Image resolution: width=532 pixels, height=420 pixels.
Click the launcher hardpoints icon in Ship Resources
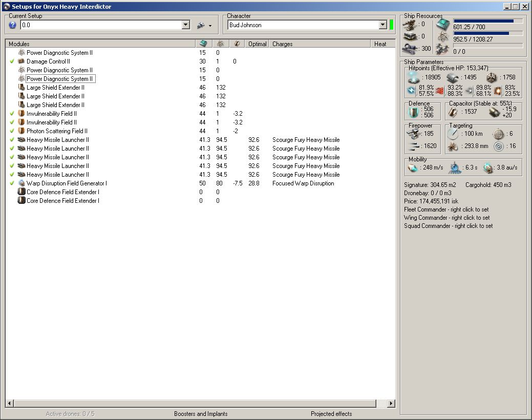point(410,36)
